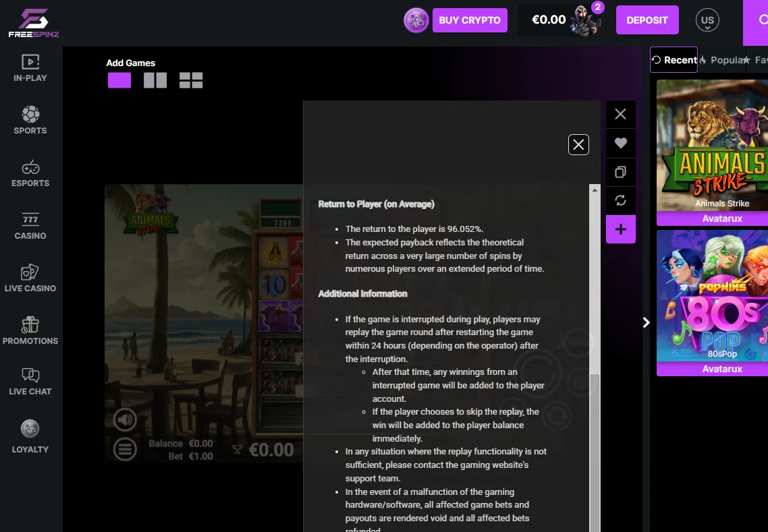Open the €0.00 balance display

pos(549,20)
